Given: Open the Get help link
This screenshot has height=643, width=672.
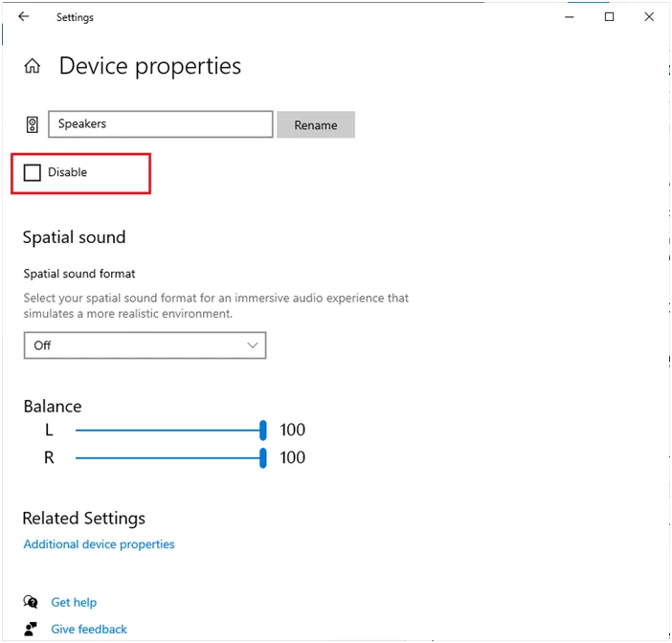Looking at the screenshot, I should pyautogui.click(x=74, y=602).
